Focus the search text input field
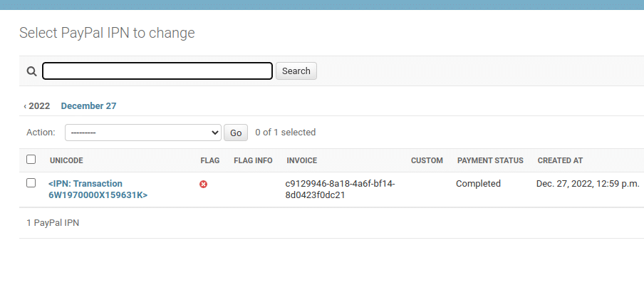This screenshot has height=295, width=644. click(x=157, y=71)
